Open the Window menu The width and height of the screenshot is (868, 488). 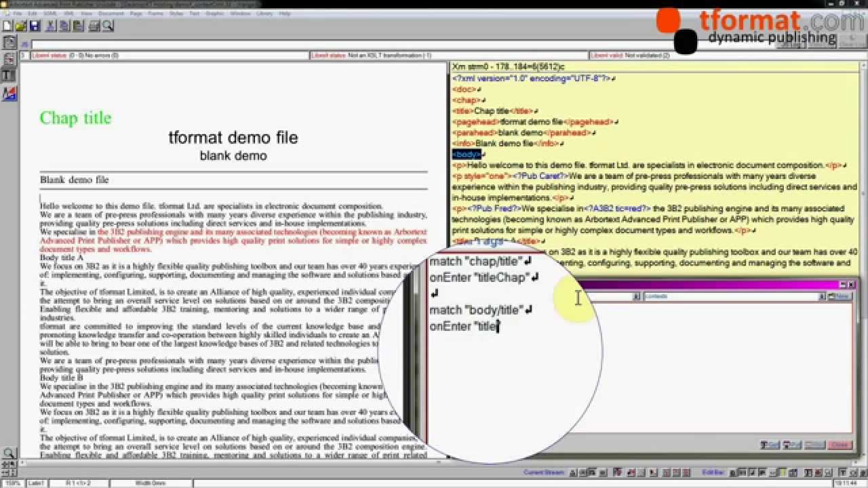240,14
